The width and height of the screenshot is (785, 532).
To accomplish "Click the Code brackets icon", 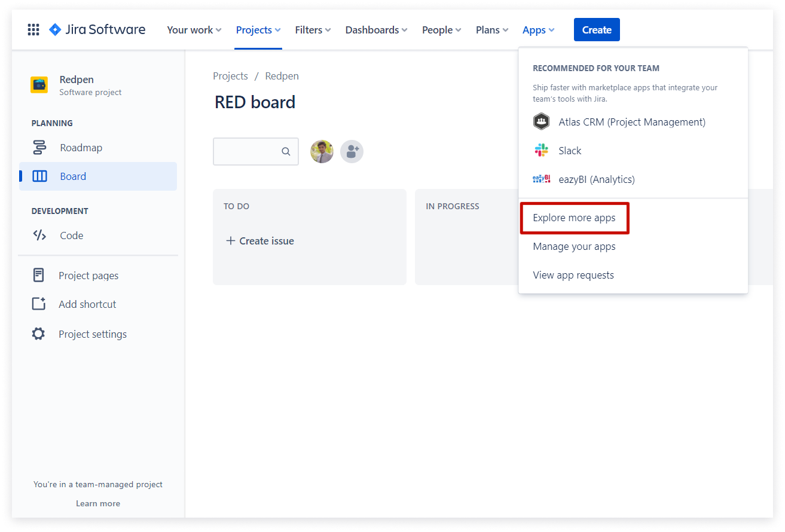I will (39, 236).
